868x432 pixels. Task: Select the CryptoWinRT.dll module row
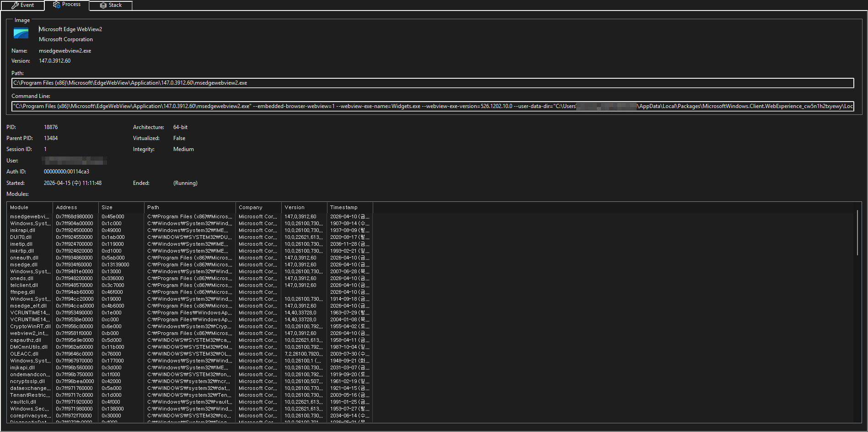(x=190, y=326)
